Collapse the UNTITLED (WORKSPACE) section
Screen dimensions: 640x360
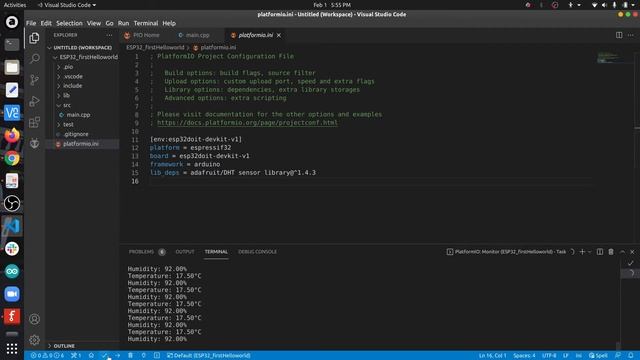[x=82, y=48]
